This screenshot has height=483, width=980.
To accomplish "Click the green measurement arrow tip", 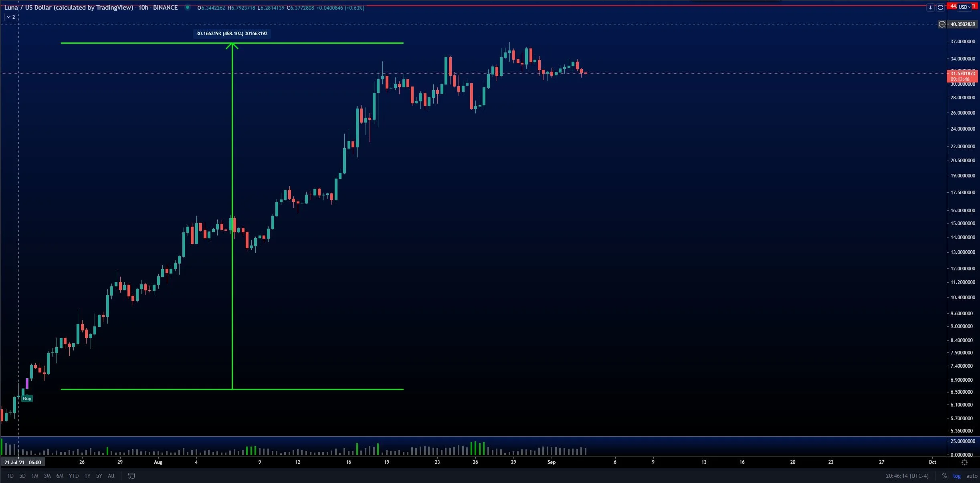I will [232, 44].
